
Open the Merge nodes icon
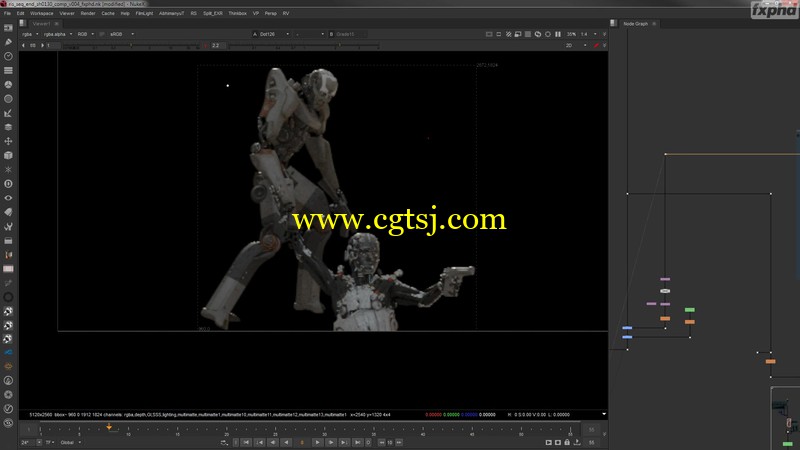point(8,127)
